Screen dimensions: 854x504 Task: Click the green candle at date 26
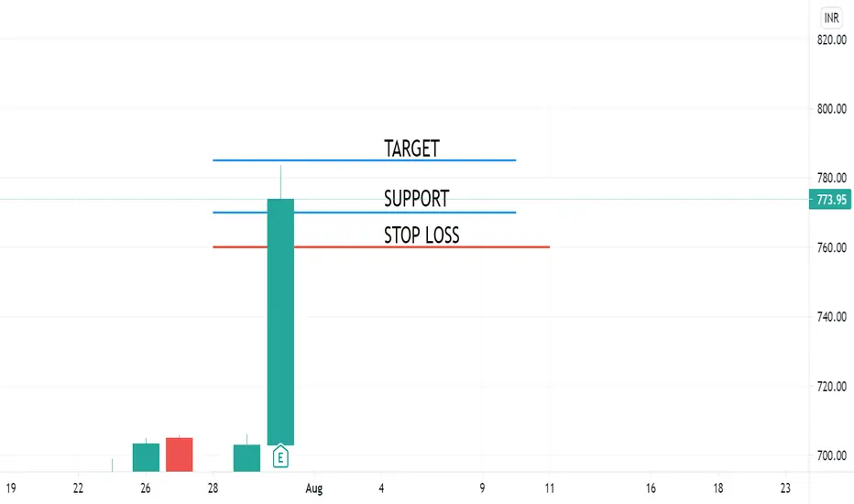coord(146,457)
